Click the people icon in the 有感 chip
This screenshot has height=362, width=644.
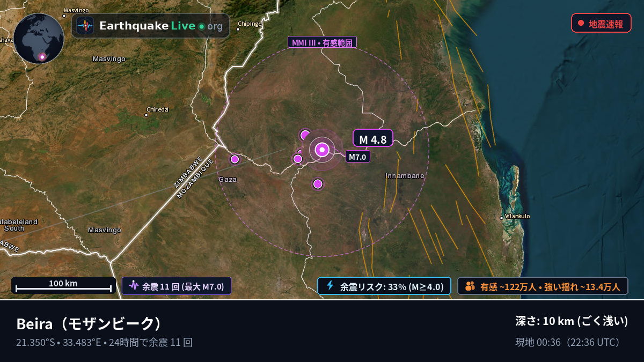pyautogui.click(x=470, y=286)
